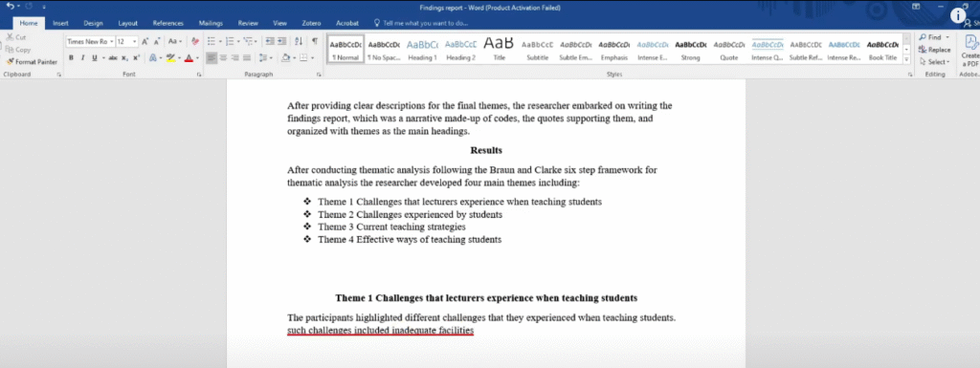
Task: Apply the Intense Quote style
Action: [x=768, y=50]
